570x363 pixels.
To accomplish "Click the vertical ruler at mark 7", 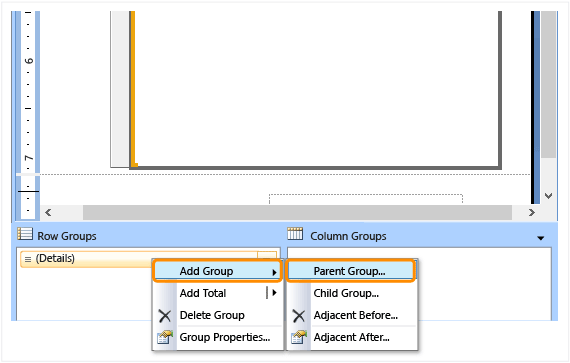I will point(29,158).
